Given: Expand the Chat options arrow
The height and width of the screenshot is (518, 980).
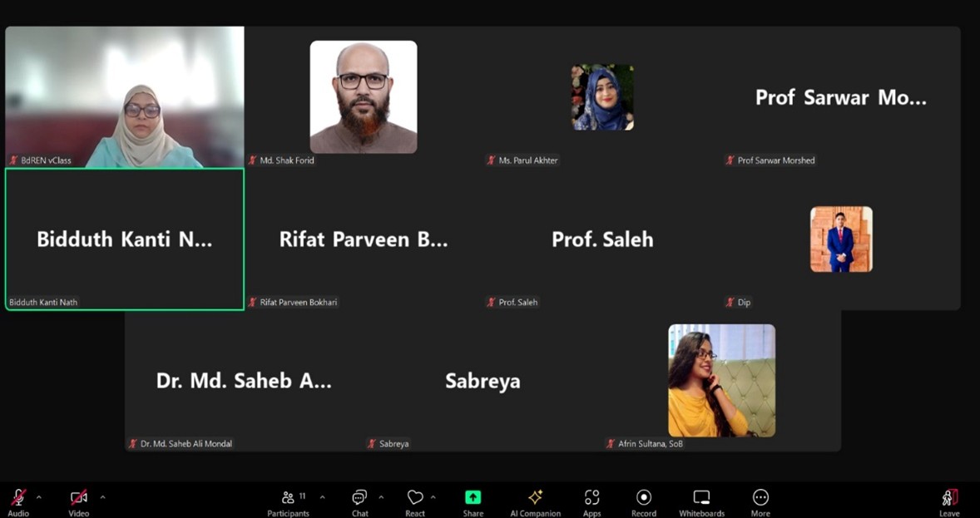Looking at the screenshot, I should click(x=381, y=497).
